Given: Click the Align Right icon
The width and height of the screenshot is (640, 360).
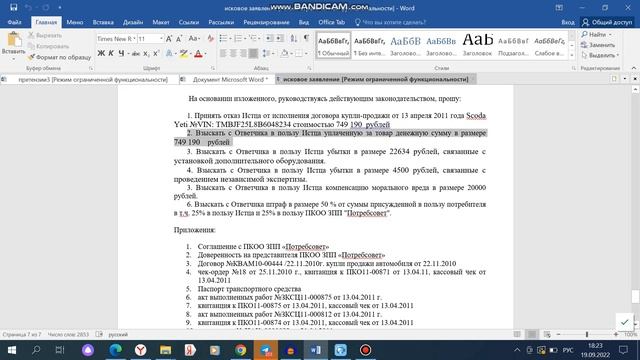Looking at the screenshot, I should tap(243, 53).
